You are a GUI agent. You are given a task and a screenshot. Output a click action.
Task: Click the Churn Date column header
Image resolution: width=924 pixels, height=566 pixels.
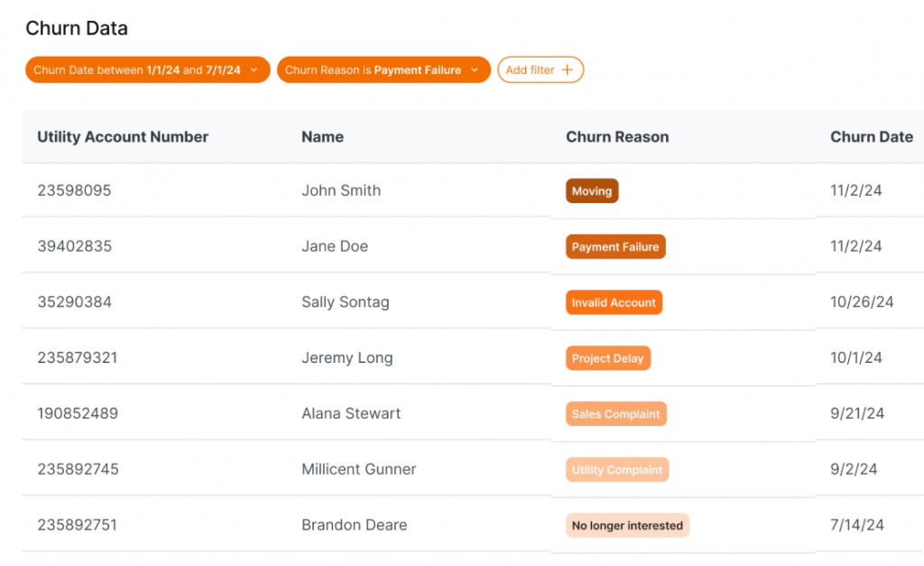click(871, 137)
